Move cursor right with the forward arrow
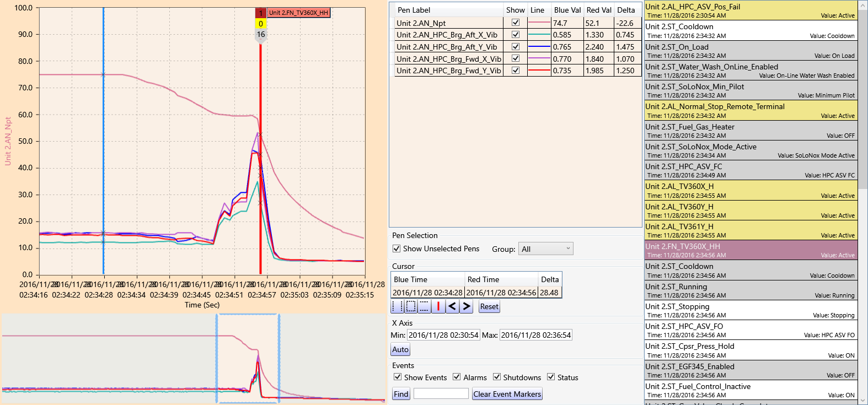The image size is (868, 405). [467, 306]
